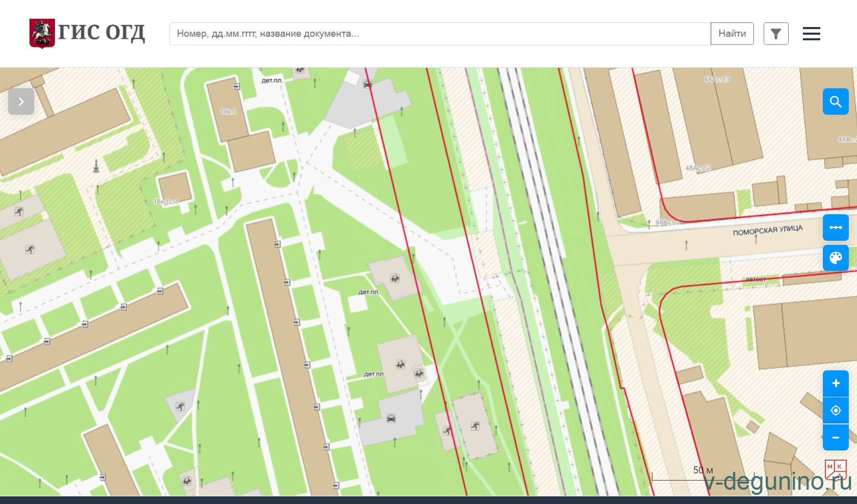Viewport: 857px width, 504px height.
Task: Click the 48Ас13 building label
Action: [716, 80]
